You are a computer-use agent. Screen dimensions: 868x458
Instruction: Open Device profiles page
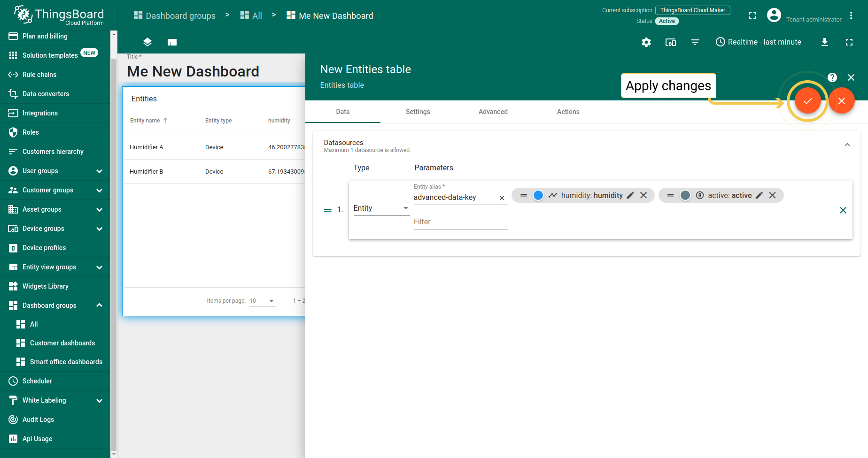click(x=55, y=248)
